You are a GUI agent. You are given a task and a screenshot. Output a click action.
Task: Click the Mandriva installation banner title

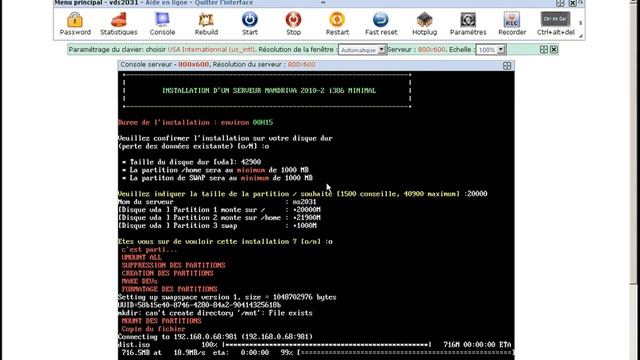coord(269,91)
